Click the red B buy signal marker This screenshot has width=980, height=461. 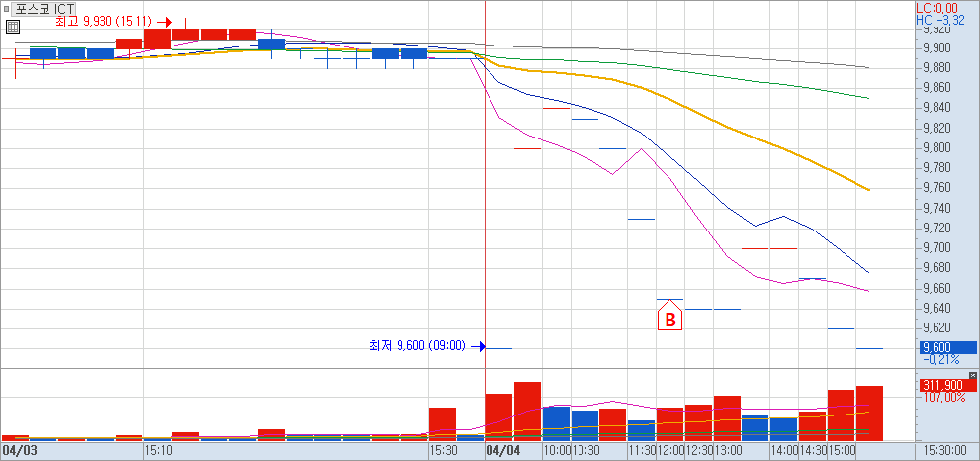tap(670, 316)
